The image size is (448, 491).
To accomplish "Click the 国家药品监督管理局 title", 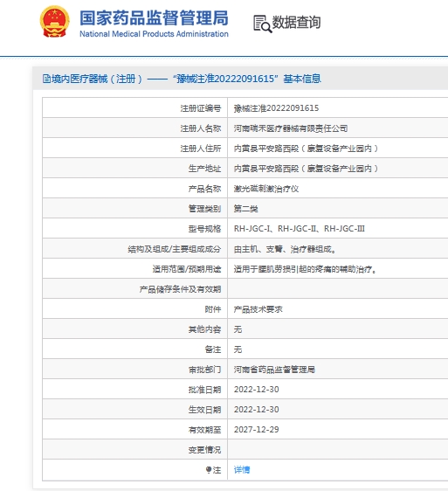I will pos(154,17).
